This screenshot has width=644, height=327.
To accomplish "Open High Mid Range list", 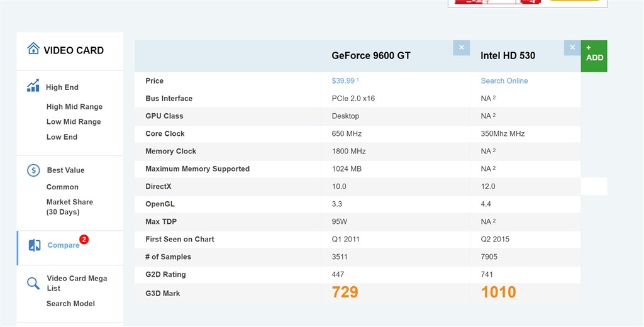I will click(x=74, y=107).
